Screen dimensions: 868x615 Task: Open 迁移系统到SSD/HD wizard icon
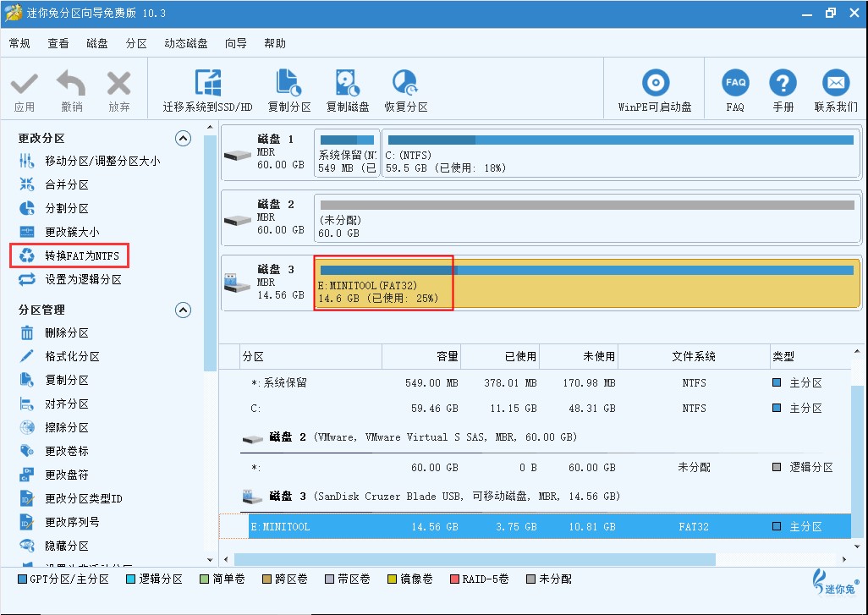tap(207, 83)
